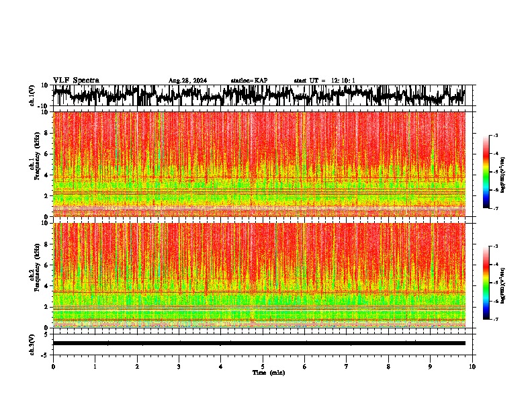The width and height of the screenshot is (532, 411).
Task: Click the ch.2 PSD color scale bar
Action: pos(486,283)
